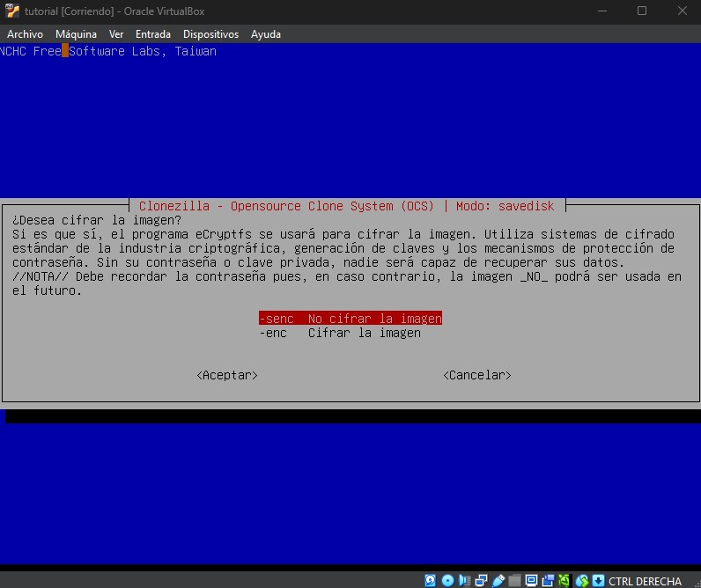Select the -enc Cifrar la imagen option

(340, 333)
